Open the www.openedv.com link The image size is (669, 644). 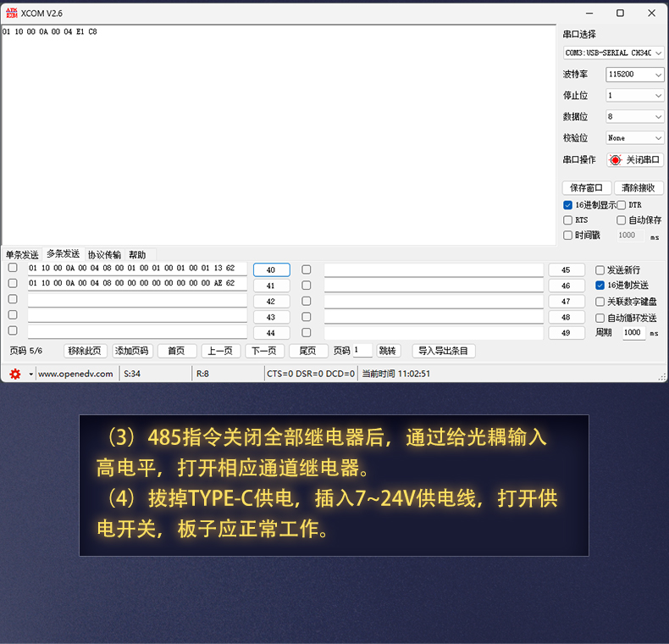pos(75,374)
